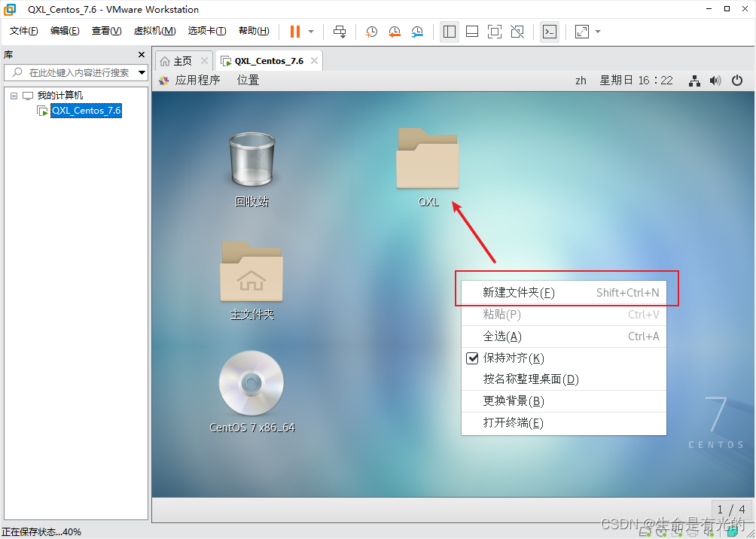Open the 虚拟机(M) menu

154,31
